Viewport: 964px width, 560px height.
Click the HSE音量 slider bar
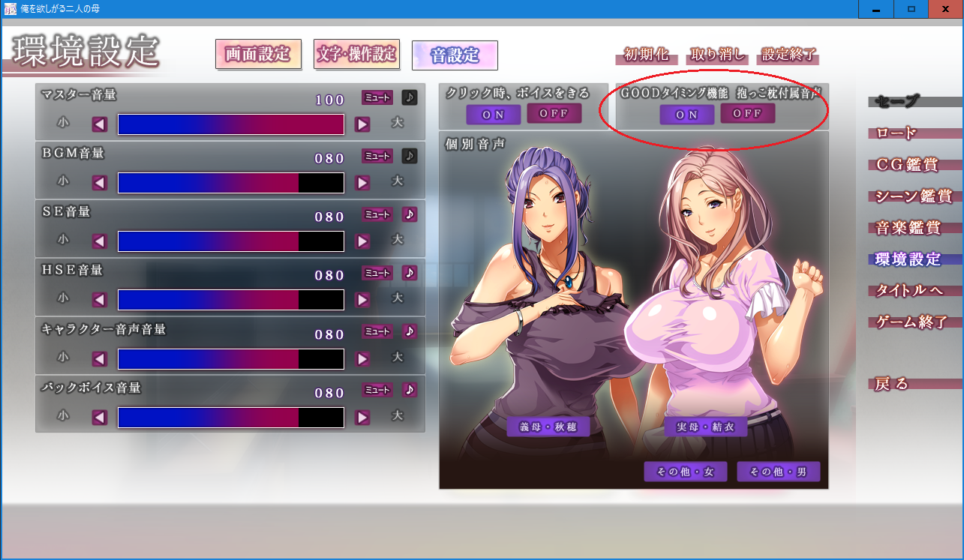coord(231,300)
